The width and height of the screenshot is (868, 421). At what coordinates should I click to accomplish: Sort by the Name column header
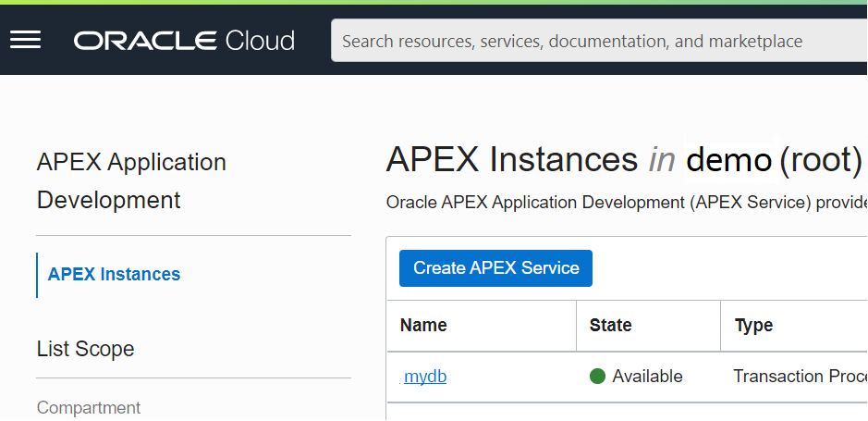pyautogui.click(x=423, y=325)
